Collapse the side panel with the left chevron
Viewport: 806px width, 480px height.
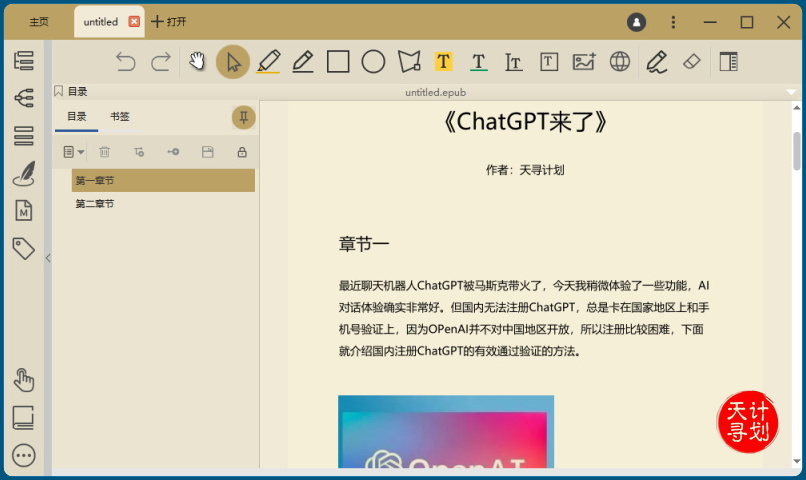(x=48, y=258)
